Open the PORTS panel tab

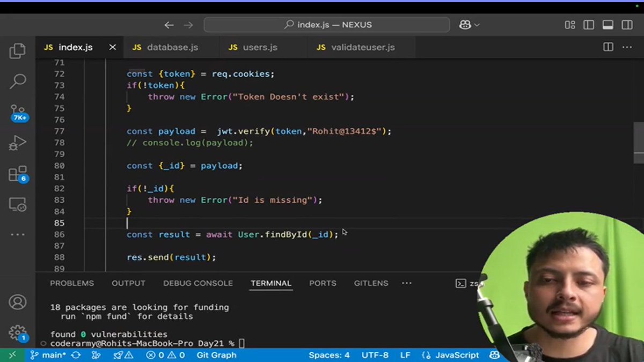[x=323, y=283]
